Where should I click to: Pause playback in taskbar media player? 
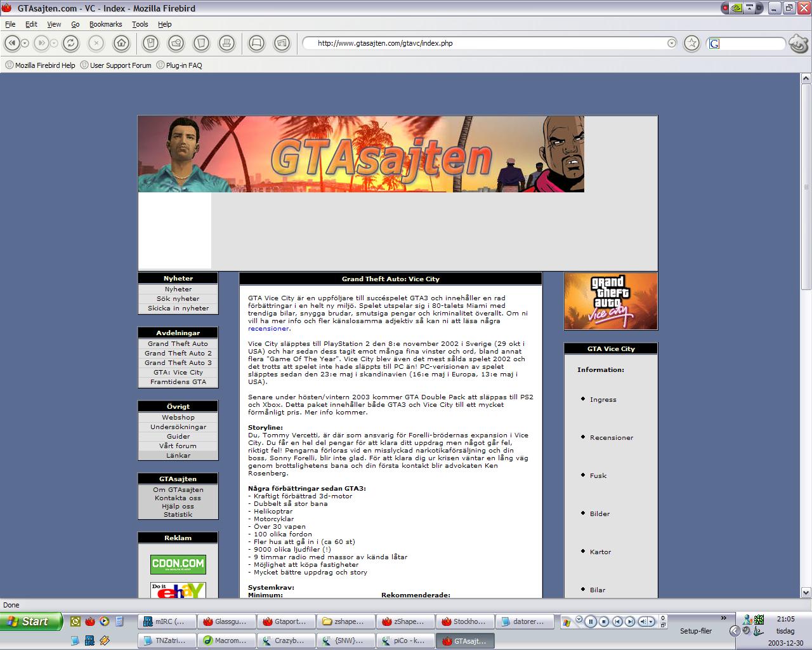pyautogui.click(x=590, y=622)
